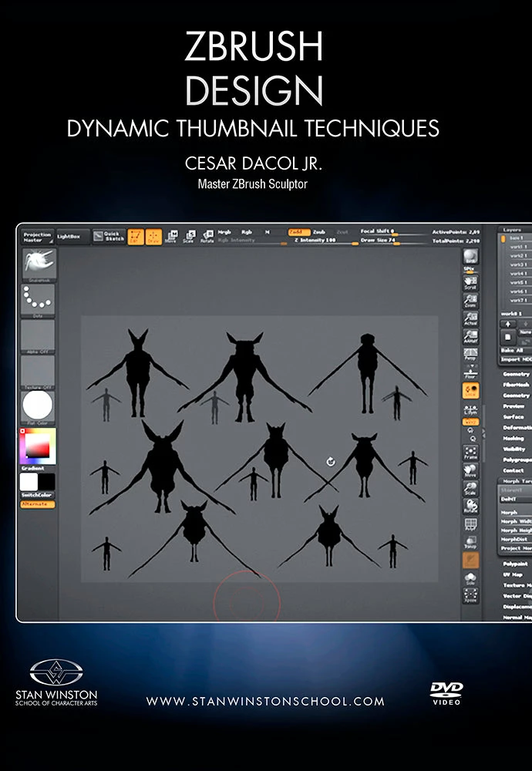Toggle Perspective (Persp) view mode

470,355
